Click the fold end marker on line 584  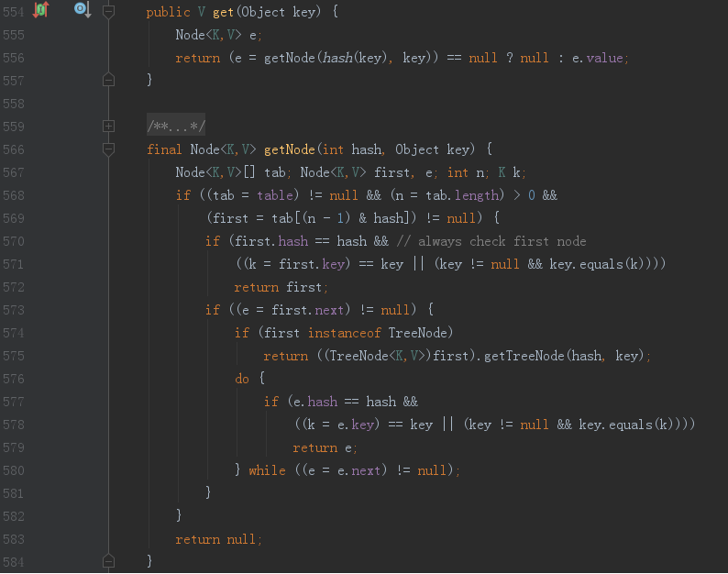tap(108, 561)
